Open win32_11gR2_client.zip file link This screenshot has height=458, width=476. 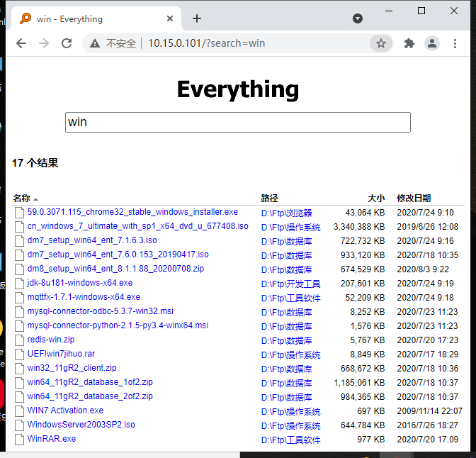[72, 368]
